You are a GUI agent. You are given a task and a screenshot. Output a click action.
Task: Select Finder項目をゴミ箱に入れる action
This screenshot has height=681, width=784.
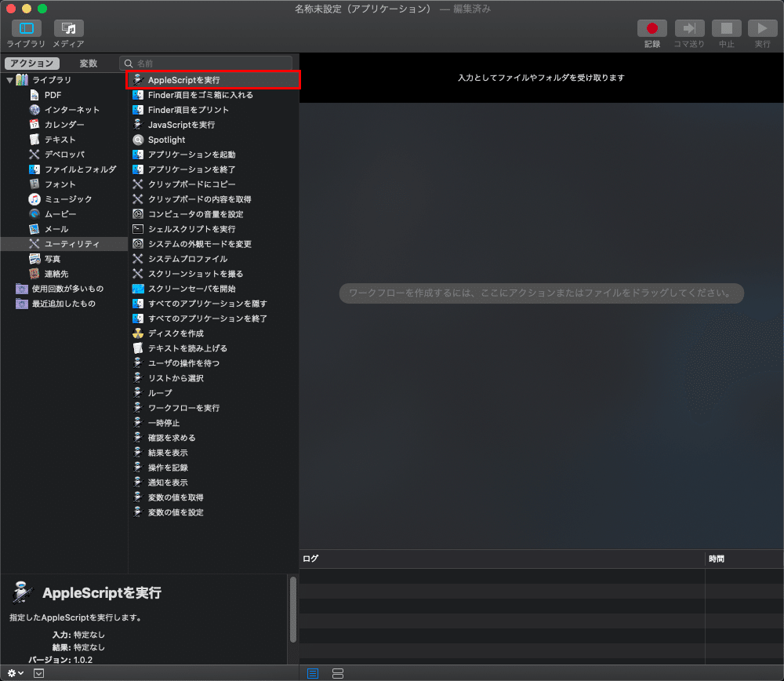pos(213,95)
